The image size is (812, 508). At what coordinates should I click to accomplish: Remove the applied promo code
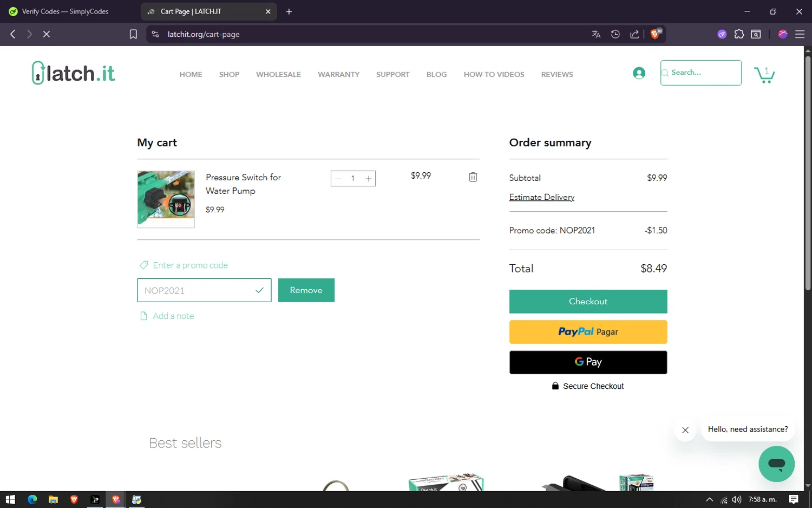point(306,290)
